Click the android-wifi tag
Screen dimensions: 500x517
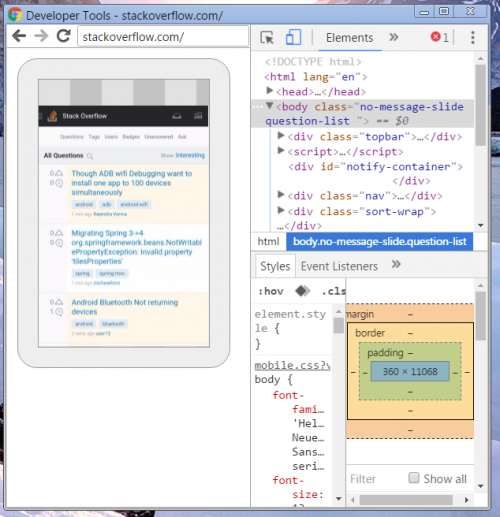pos(134,204)
